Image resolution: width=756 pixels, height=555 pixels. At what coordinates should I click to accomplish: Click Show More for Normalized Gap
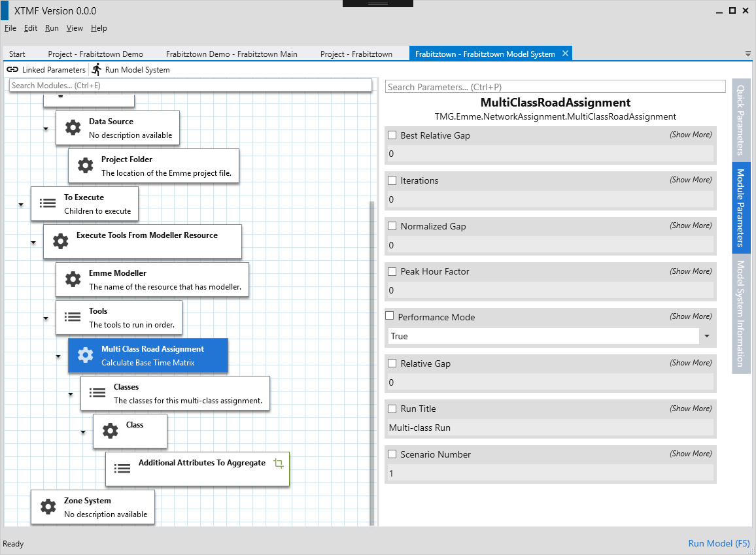691,226
